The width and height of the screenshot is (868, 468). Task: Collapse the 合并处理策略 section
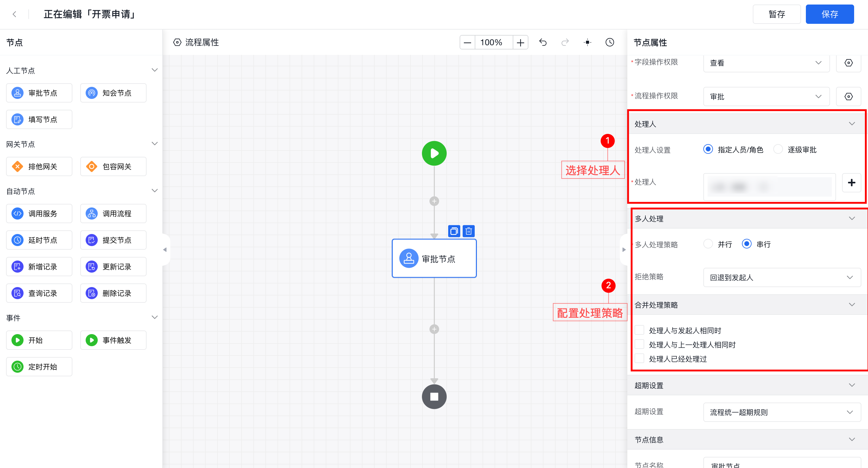pos(852,305)
